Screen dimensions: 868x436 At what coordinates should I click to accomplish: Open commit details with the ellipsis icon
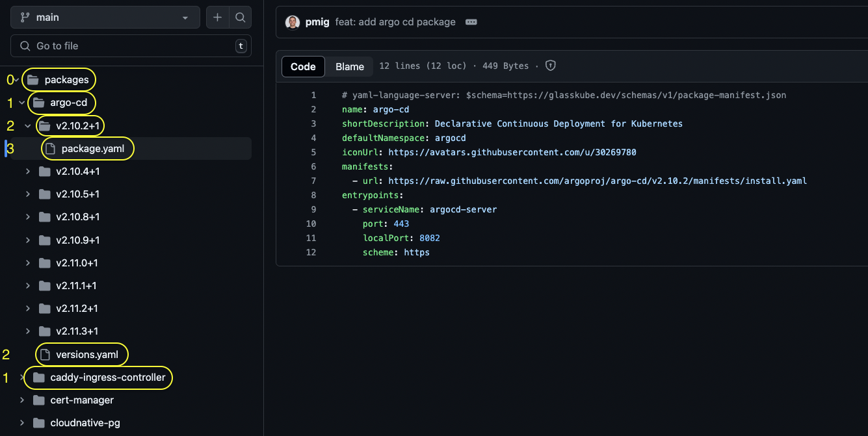pyautogui.click(x=471, y=21)
